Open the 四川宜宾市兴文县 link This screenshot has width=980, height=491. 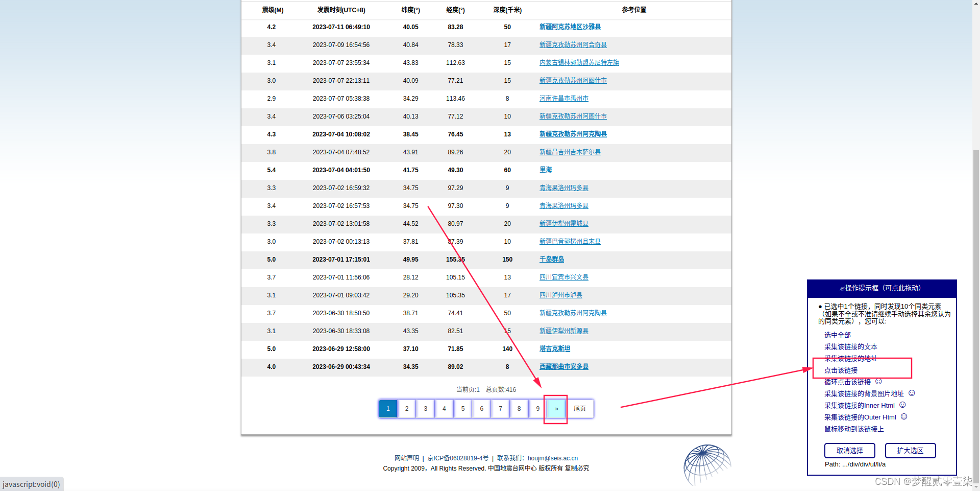pyautogui.click(x=563, y=277)
